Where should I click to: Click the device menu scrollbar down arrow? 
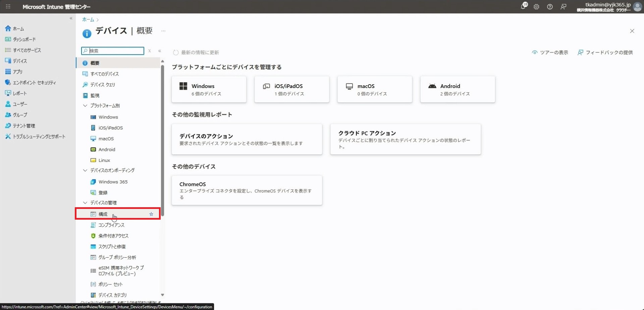(163, 295)
